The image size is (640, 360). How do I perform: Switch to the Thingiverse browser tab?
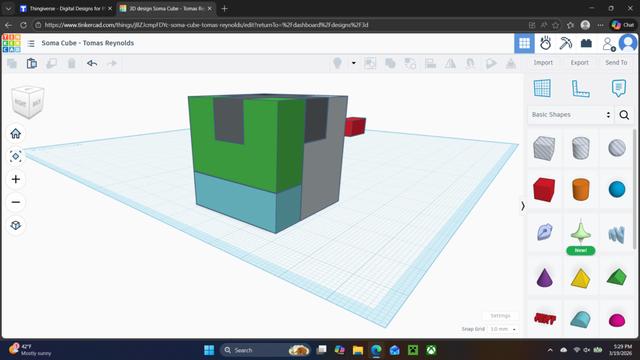click(66, 9)
